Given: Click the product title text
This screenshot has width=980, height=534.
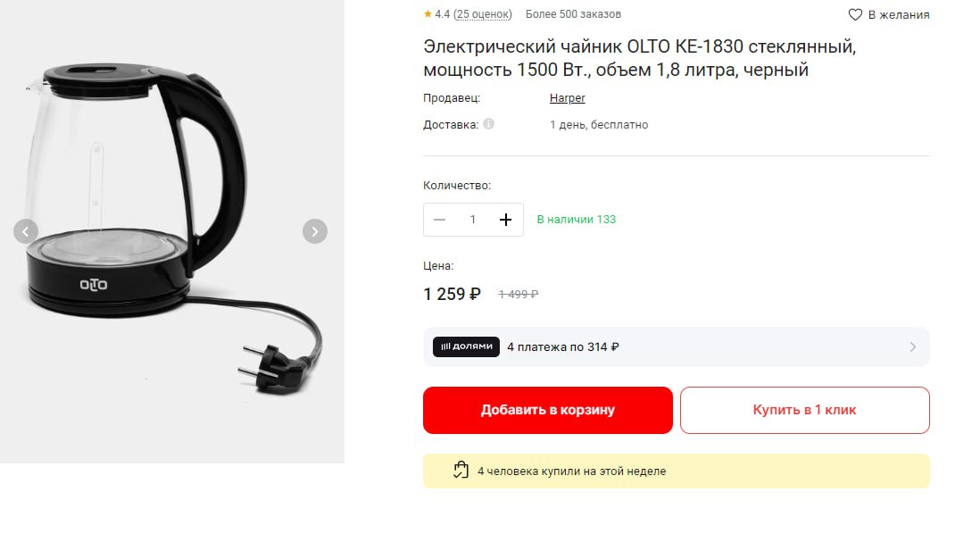Looking at the screenshot, I should click(639, 57).
